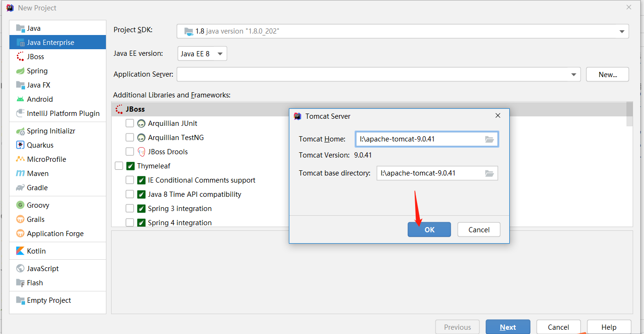Screen dimensions: 644x334
Task: Select the Groovy icon
Action: [20, 205]
